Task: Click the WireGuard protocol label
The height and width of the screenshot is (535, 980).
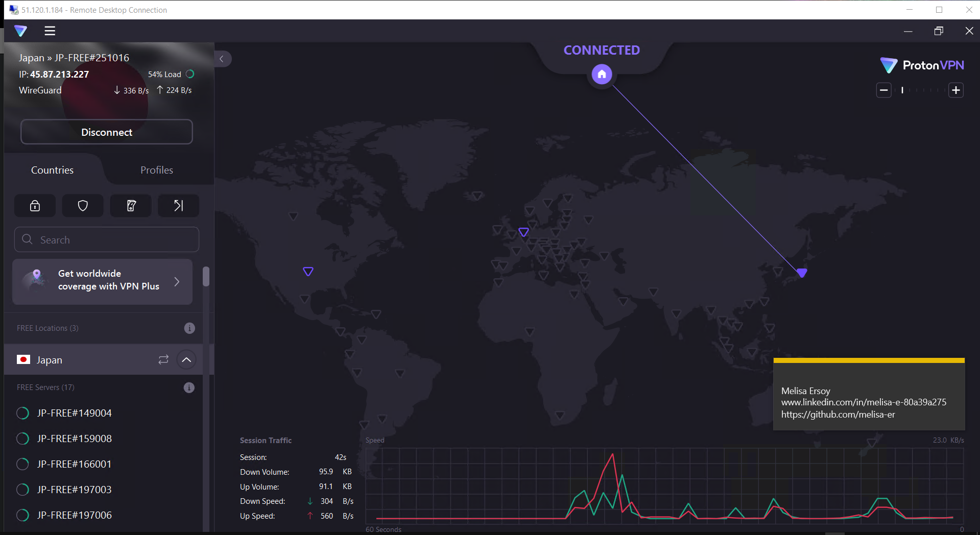Action: pyautogui.click(x=40, y=90)
